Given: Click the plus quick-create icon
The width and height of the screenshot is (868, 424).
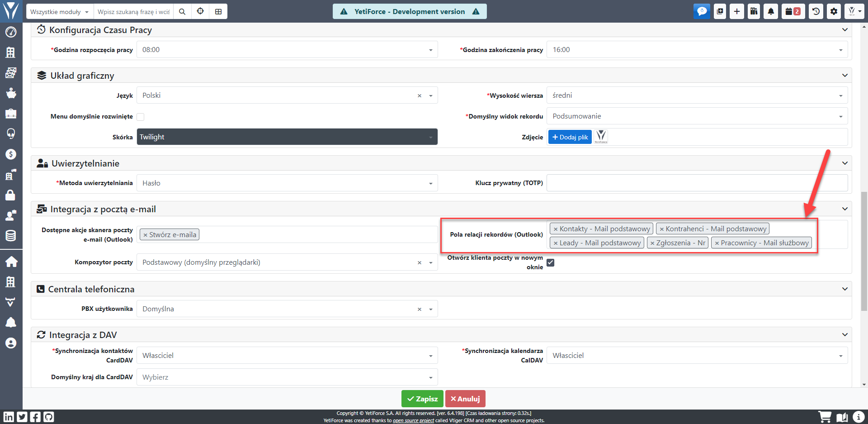Looking at the screenshot, I should [x=737, y=11].
